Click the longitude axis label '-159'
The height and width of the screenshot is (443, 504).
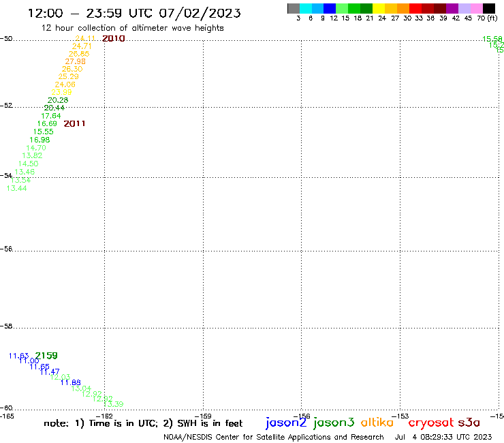click(x=203, y=416)
